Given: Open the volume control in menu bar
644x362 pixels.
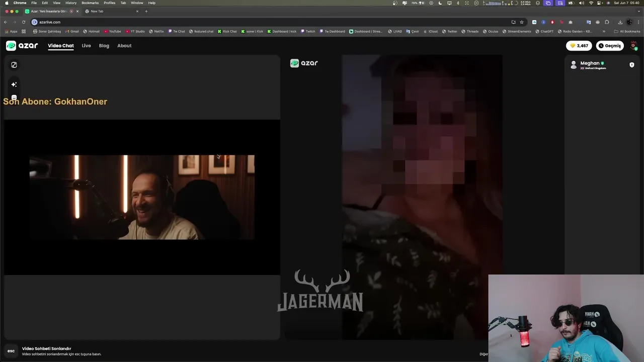Looking at the screenshot, I should coord(582,3).
